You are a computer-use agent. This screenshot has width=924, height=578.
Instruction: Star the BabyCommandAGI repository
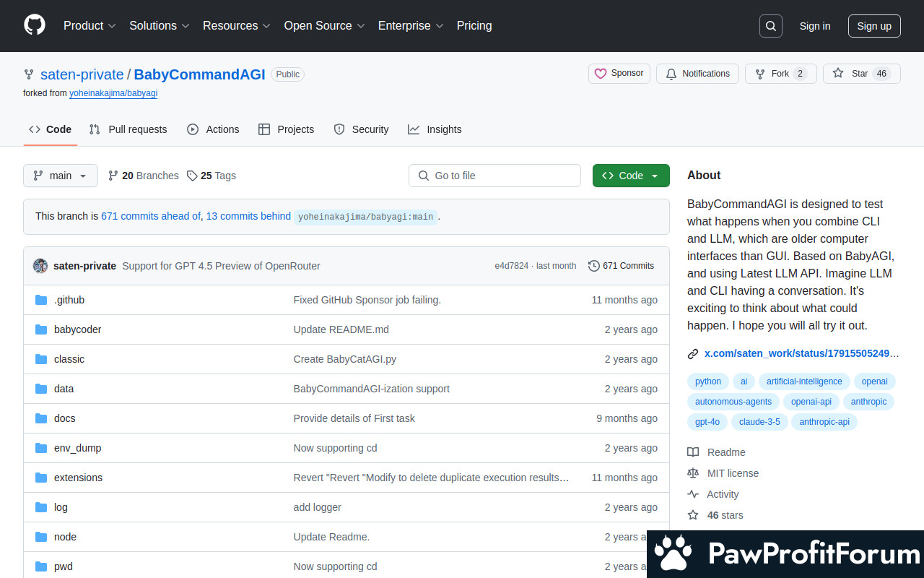[850, 74]
